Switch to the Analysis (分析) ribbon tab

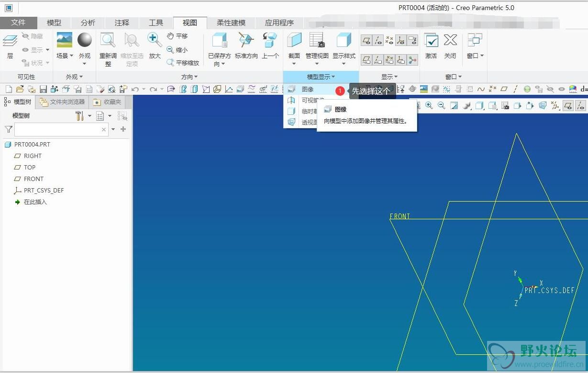pos(88,23)
